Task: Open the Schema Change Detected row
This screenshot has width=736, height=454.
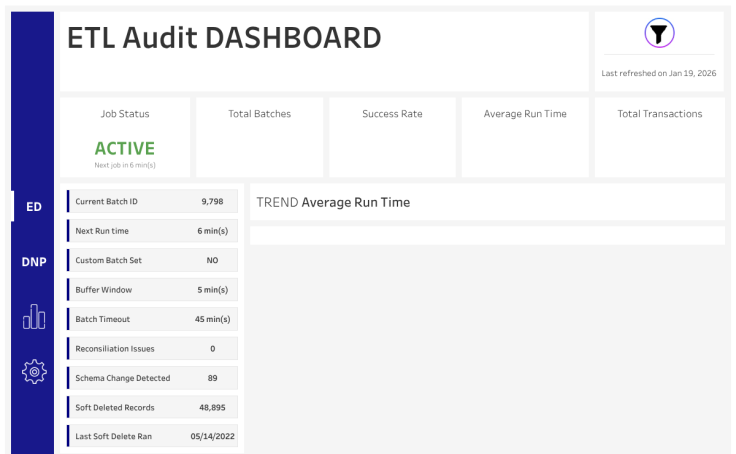Action: click(152, 378)
